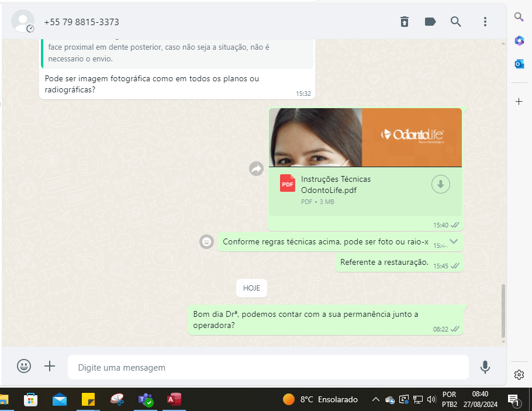Screen dimensions: 532x411
Task: Click contact number +55 79 8815-3373
Action: 81,22
